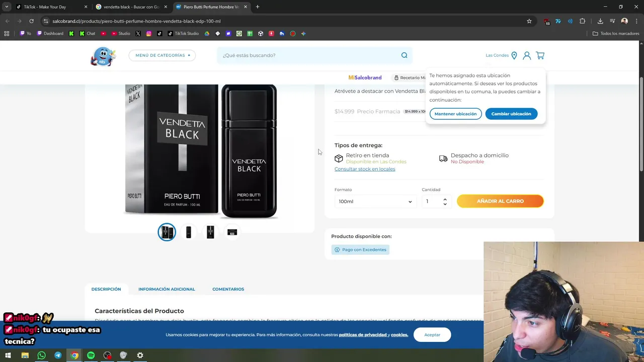Click the browser address bar URL
The width and height of the screenshot is (644, 362).
point(136,21)
